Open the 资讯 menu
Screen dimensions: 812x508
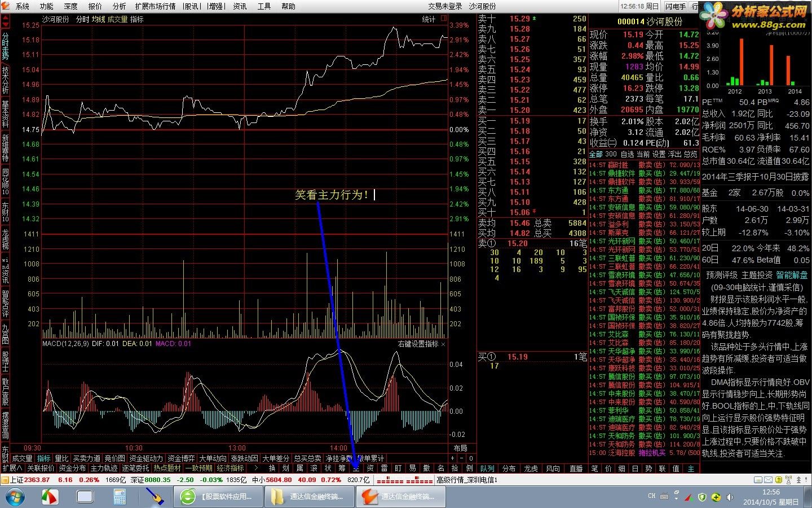(x=240, y=6)
